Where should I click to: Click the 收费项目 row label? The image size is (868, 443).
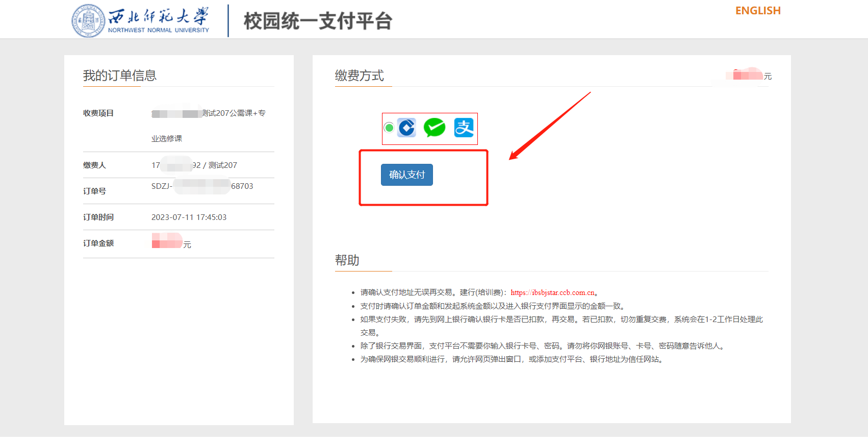(98, 113)
